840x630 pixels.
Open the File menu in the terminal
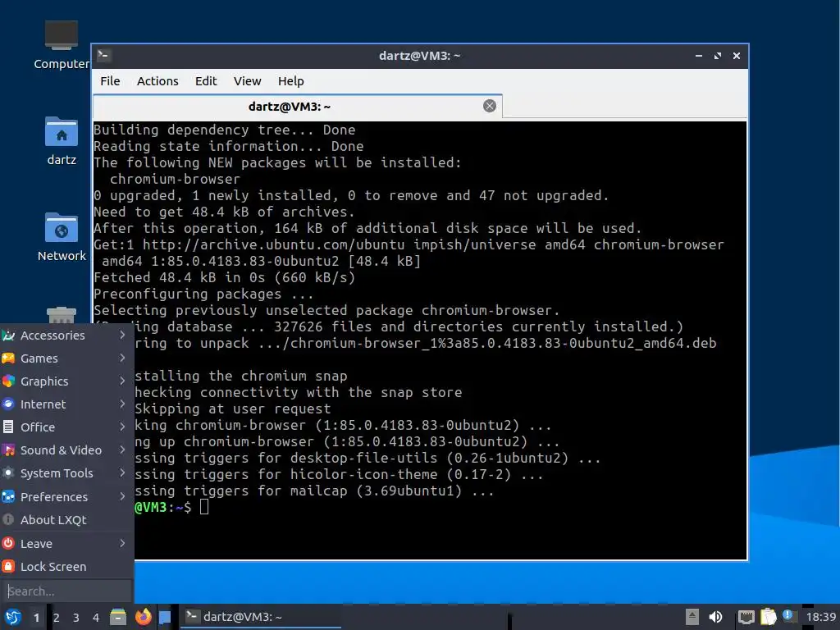(x=110, y=81)
